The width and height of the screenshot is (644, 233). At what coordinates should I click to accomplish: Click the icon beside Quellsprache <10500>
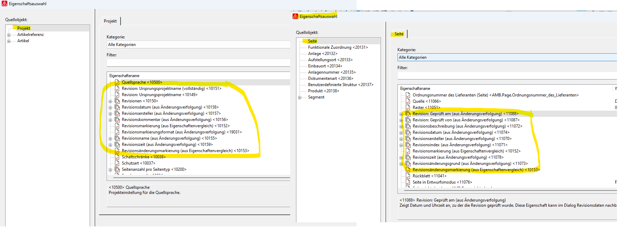(117, 82)
